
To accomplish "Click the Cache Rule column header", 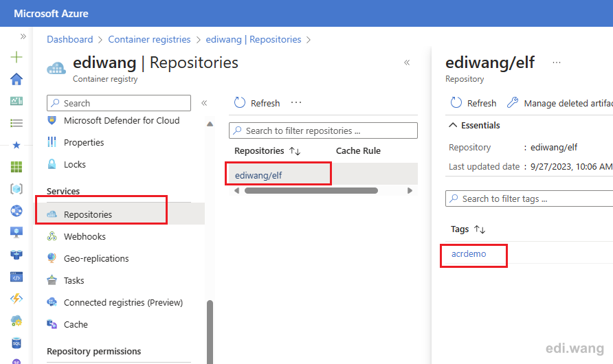I will click(x=358, y=151).
